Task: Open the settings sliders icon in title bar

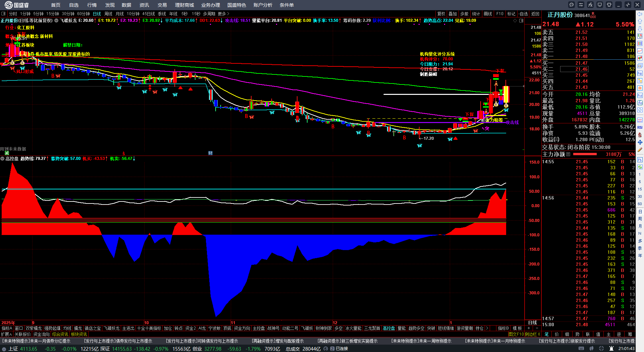Action: (x=581, y=5)
